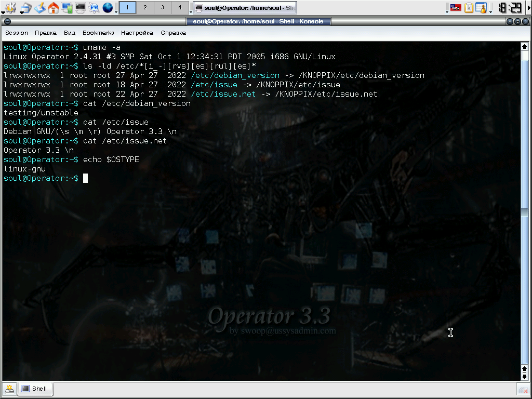The width and height of the screenshot is (532, 399).
Task: Click the Konsole taskbar button
Action: (245, 7)
